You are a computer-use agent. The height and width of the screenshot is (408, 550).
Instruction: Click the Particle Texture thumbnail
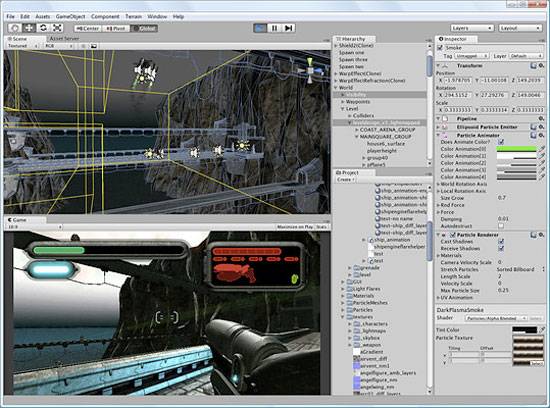pos(528,350)
